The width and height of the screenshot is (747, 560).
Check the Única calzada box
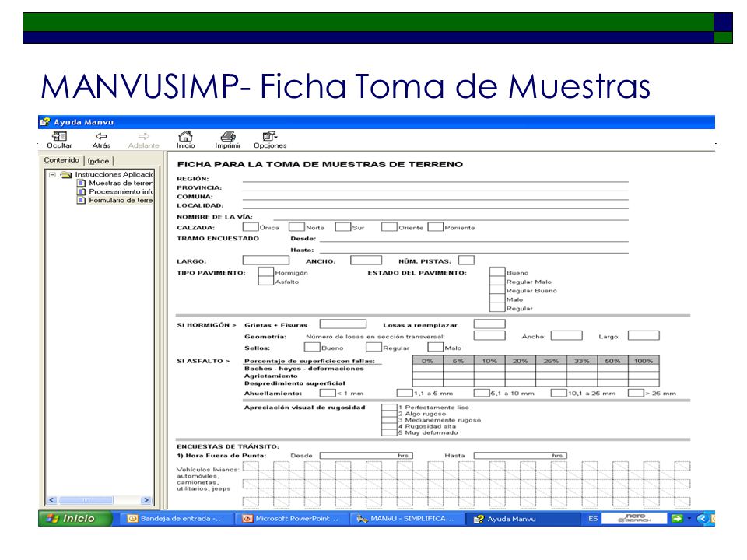(250, 226)
